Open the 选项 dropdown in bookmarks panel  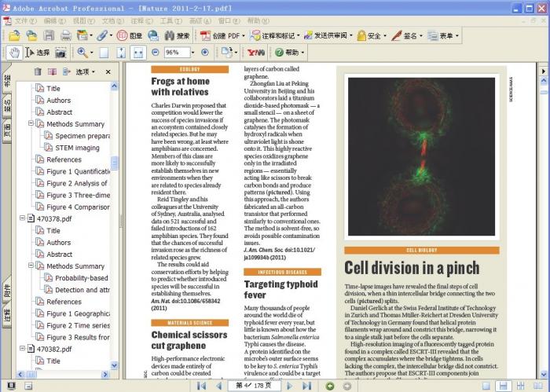tap(85, 71)
